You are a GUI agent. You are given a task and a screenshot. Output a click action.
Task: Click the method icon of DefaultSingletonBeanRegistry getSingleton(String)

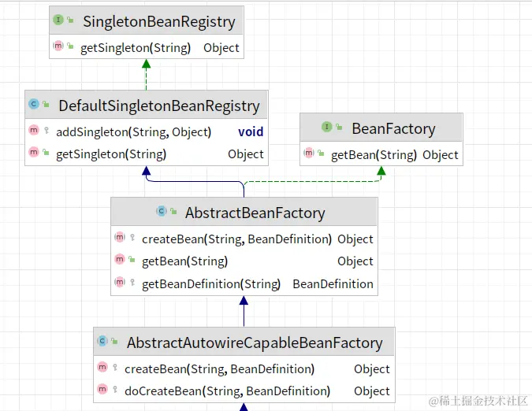point(34,152)
